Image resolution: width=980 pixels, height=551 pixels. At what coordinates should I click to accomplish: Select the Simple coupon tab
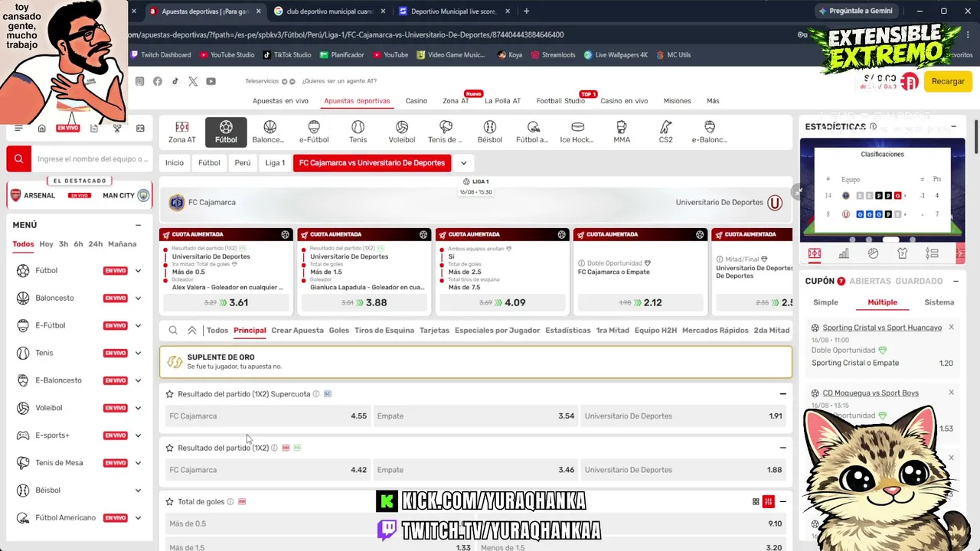[x=825, y=302]
